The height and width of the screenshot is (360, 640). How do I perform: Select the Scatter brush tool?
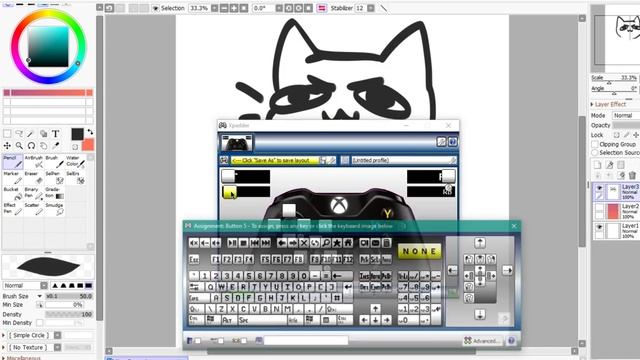point(33,209)
